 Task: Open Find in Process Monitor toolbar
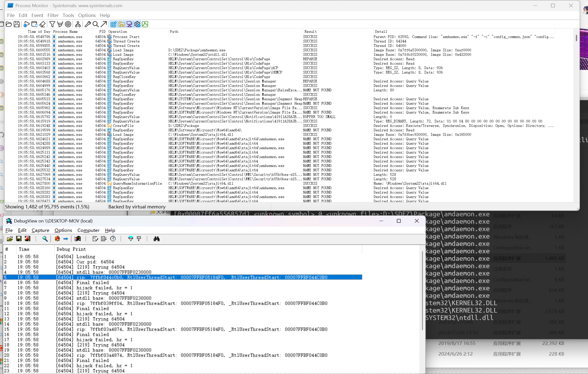[96, 24]
